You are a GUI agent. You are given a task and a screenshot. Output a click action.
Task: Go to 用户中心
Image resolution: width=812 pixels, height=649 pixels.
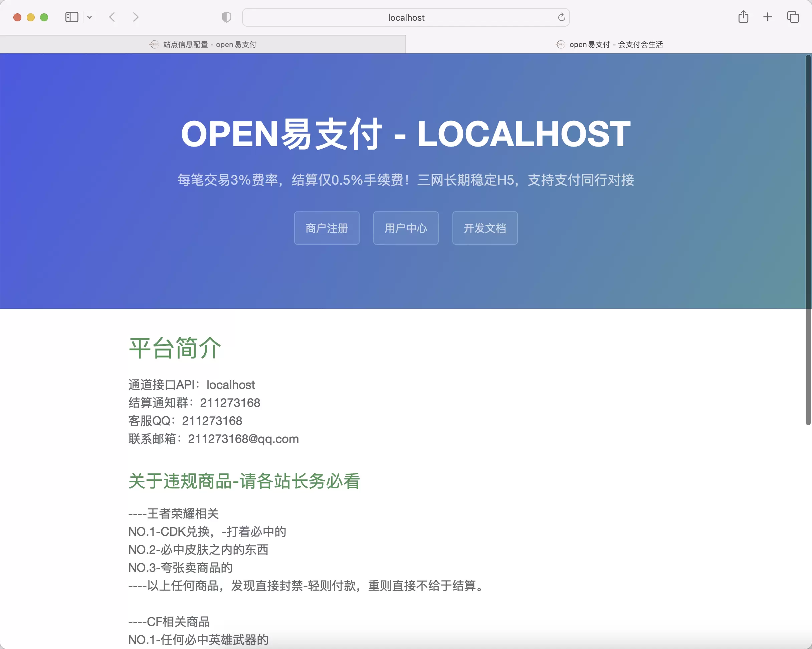click(x=406, y=228)
